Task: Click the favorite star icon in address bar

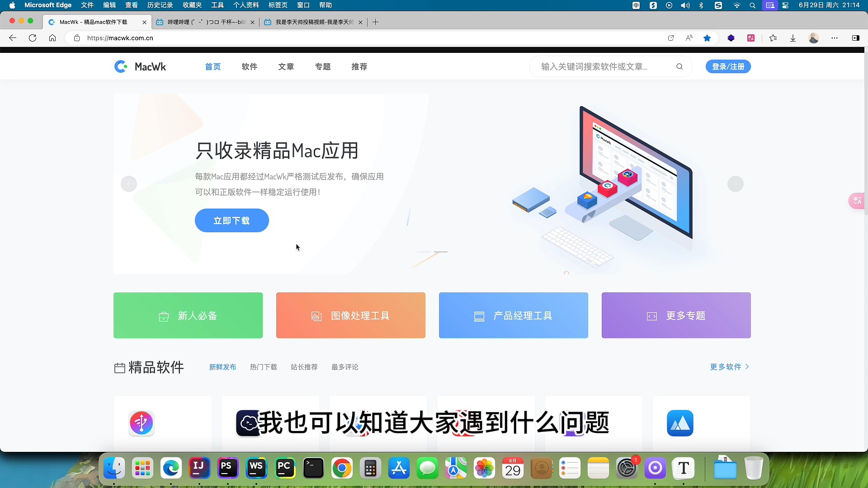Action: click(707, 38)
